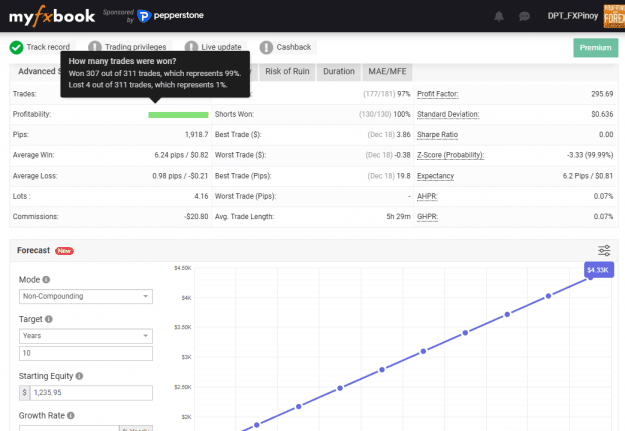Open the Years target dropdown
This screenshot has height=431, width=625.
pyautogui.click(x=86, y=336)
